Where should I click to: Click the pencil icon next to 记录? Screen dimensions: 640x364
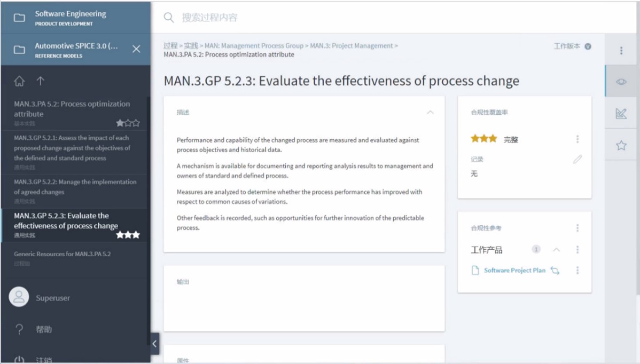[577, 159]
